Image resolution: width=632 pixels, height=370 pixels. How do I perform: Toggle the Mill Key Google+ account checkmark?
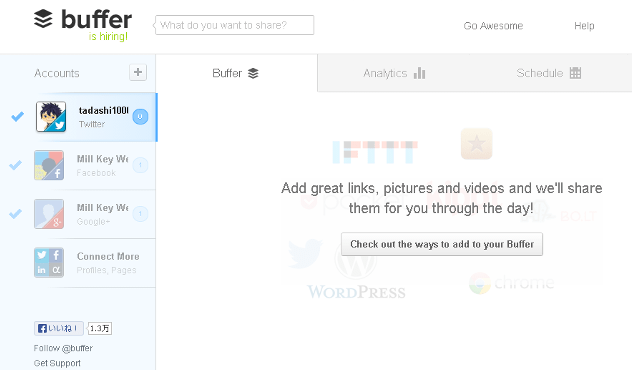pyautogui.click(x=16, y=213)
